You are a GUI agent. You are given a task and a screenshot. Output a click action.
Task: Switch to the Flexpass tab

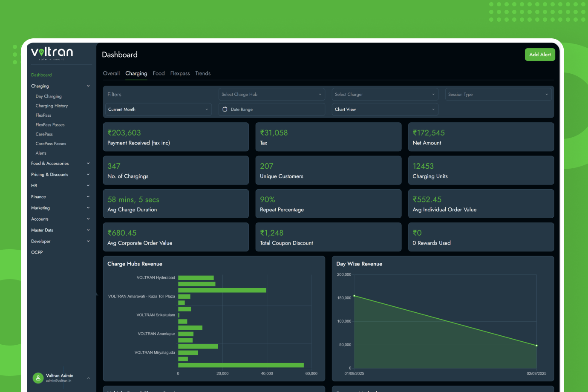(180, 73)
